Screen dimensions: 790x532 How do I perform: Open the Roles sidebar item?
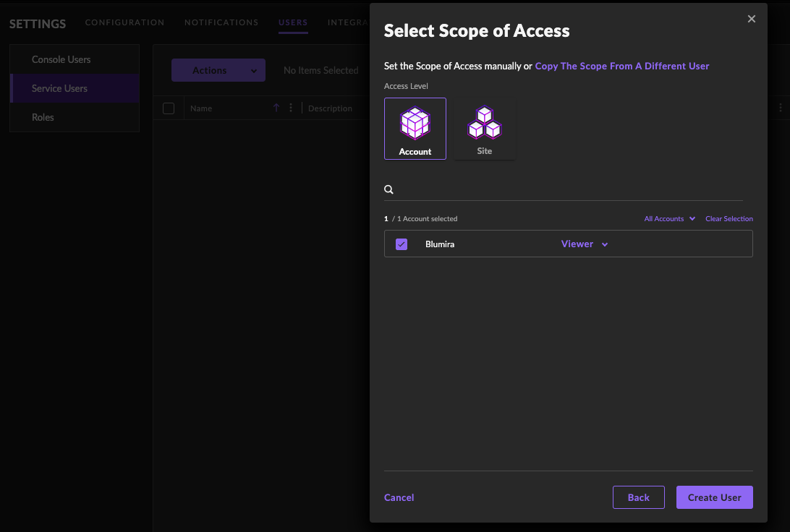click(x=43, y=117)
